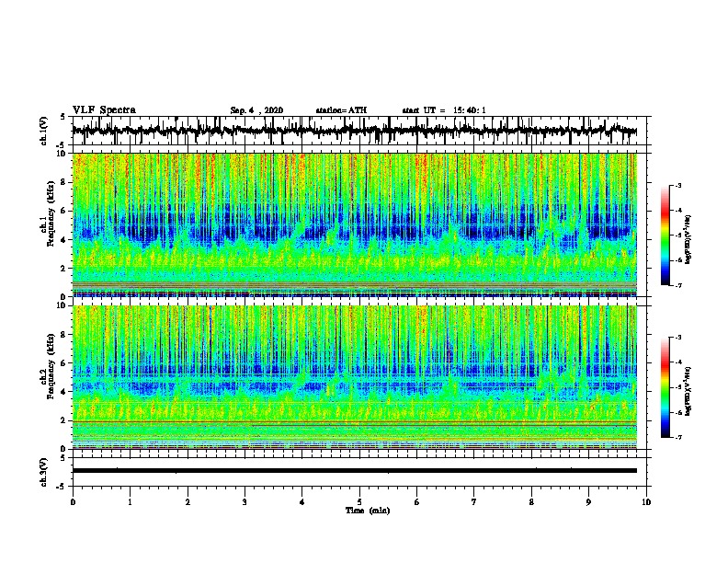Click the ch.1 colorbar log(PSD) units label

[x=688, y=239]
